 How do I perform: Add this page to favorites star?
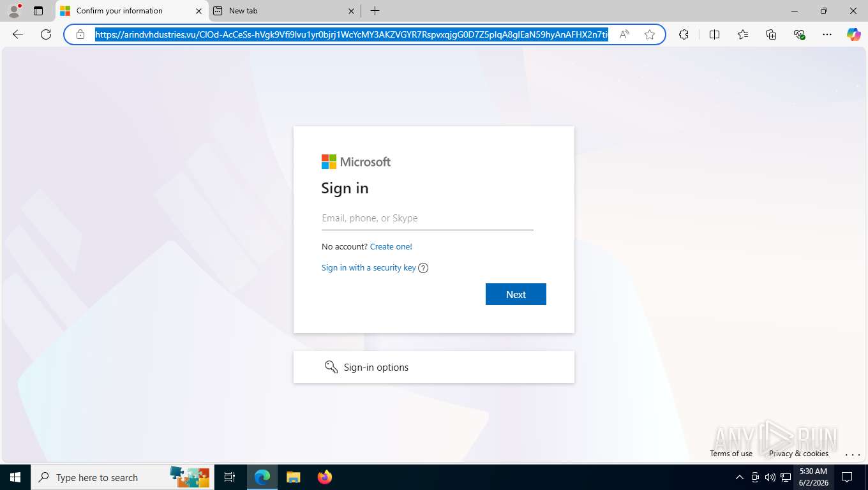click(x=650, y=34)
